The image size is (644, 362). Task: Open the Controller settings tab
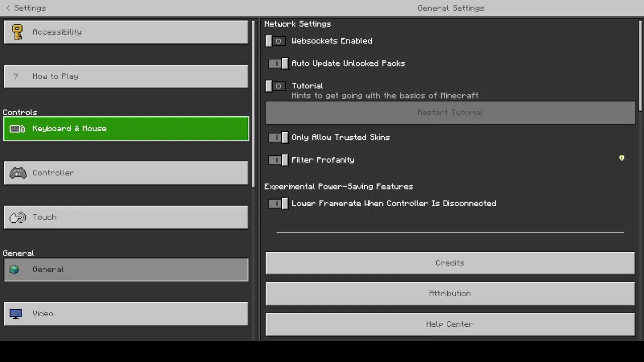click(126, 173)
